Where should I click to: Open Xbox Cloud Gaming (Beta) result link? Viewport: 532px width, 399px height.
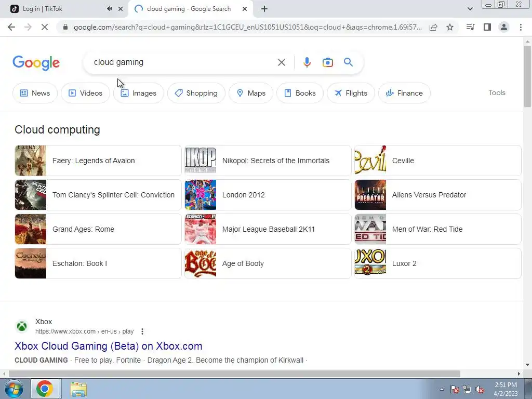pyautogui.click(x=108, y=346)
